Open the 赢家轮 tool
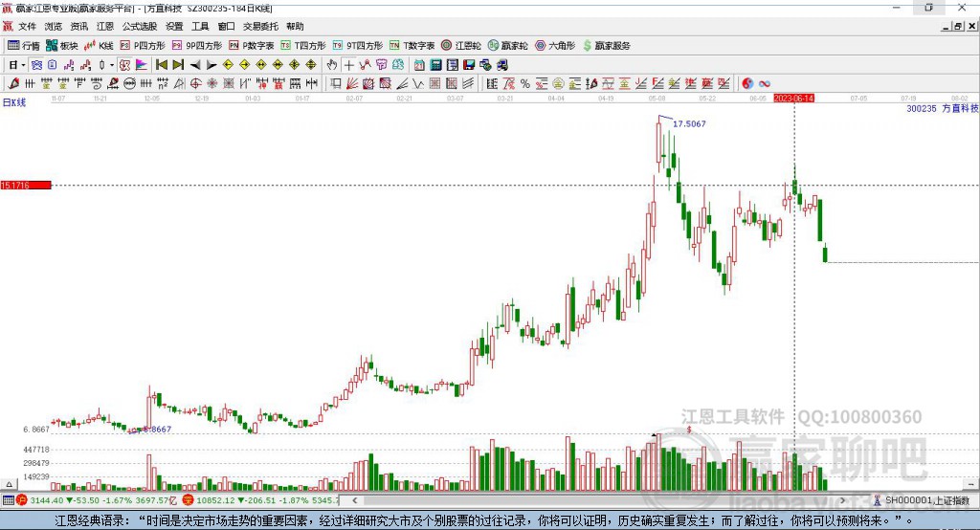980x530 pixels. pos(507,46)
